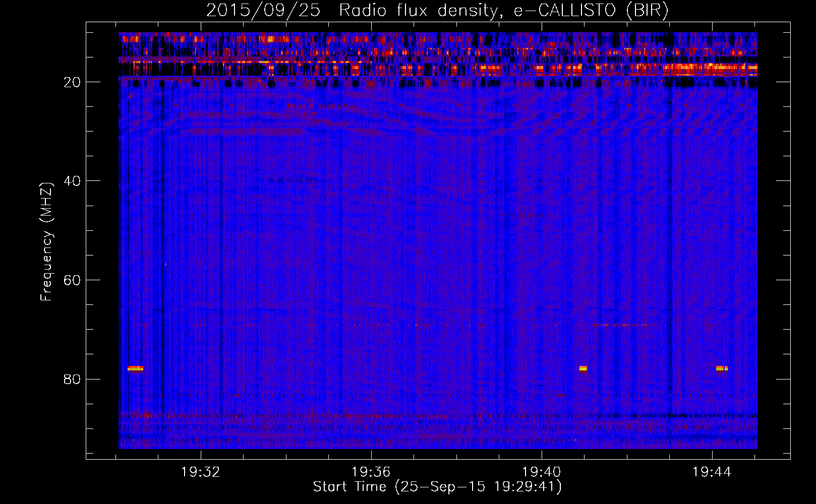This screenshot has width=816, height=504.
Task: Click the plot title "2015/09/25 Radio flux density, e-CALLISTO (BIR)"
Action: (x=437, y=11)
